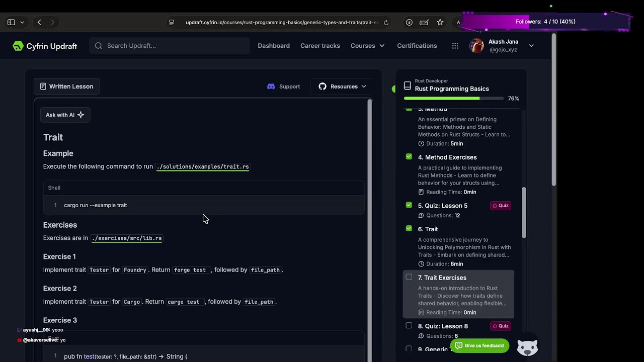Open the Resources dropdown
644x362 pixels.
[342, 86]
